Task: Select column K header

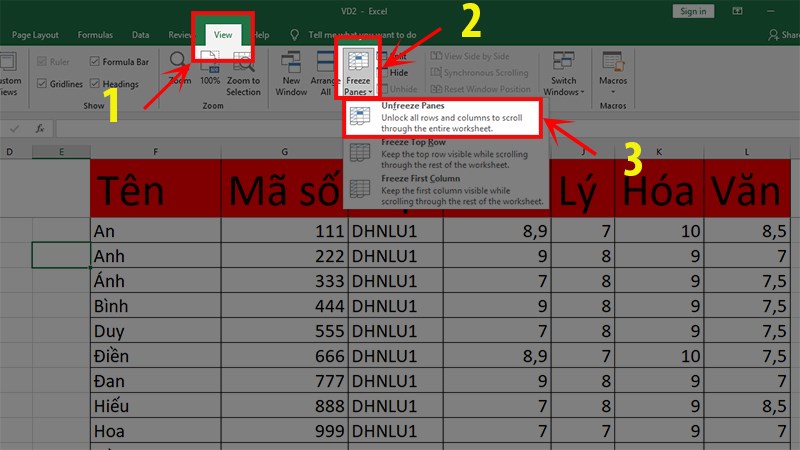Action: [x=659, y=152]
